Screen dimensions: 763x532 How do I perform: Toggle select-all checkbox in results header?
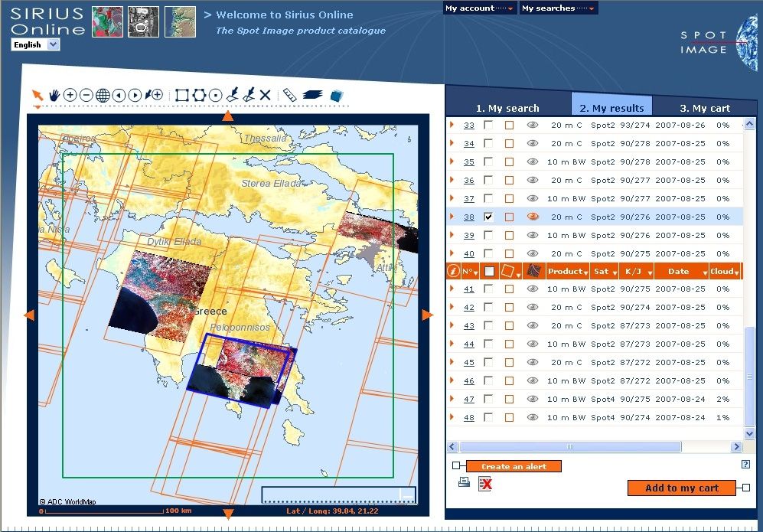point(489,272)
